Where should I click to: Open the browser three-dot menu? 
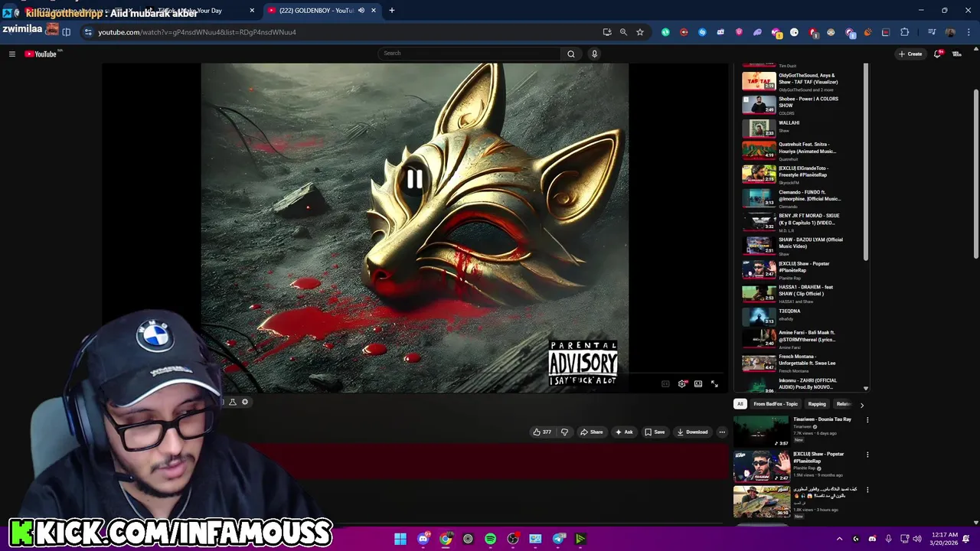coord(969,32)
